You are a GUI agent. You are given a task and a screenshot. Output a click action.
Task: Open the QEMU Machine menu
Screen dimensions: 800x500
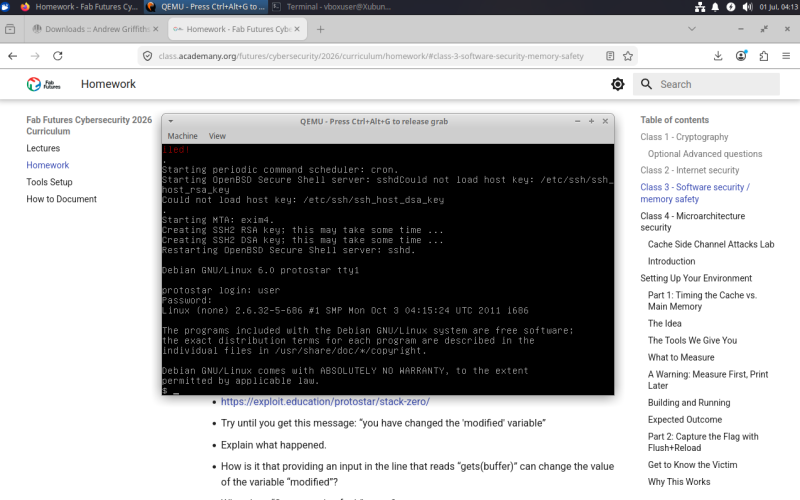[x=182, y=136]
